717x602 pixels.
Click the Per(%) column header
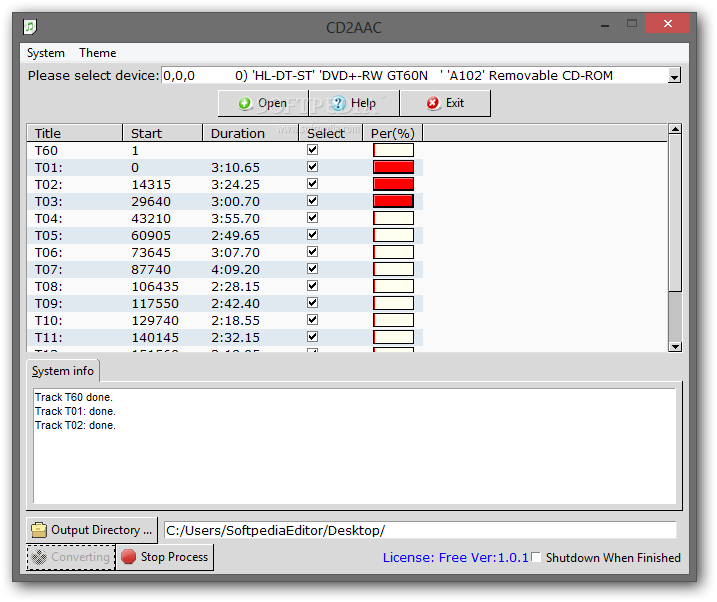coord(393,133)
